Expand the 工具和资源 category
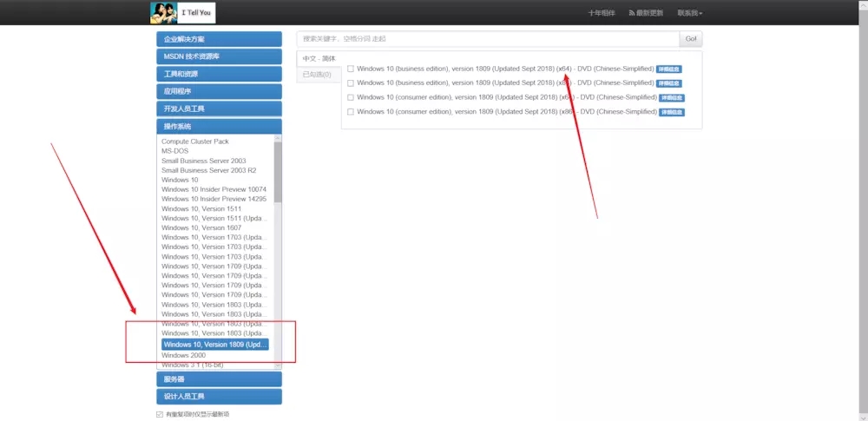This screenshot has width=868, height=421. click(x=220, y=75)
